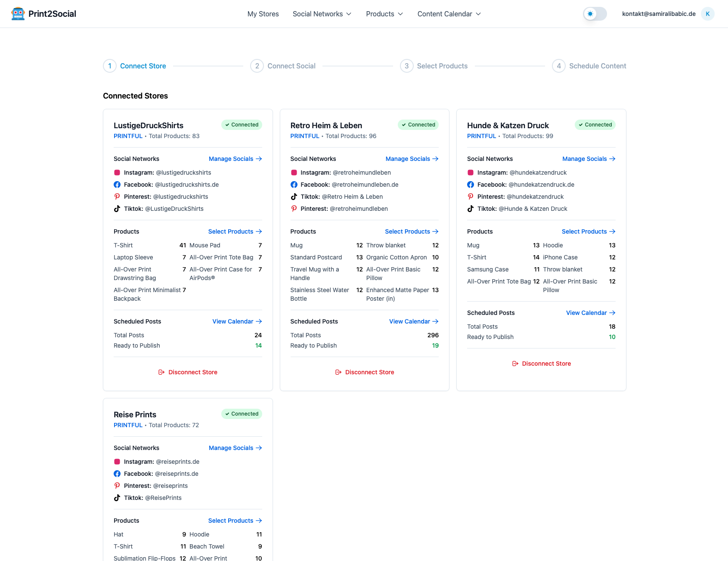Click the step 1 Connect Store circle

[x=109, y=66]
